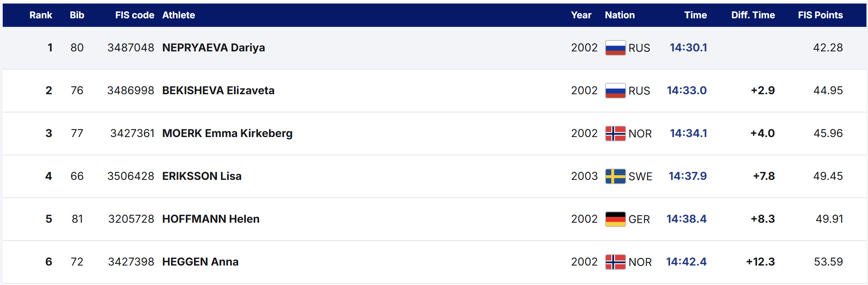Click HOFFMANN Helen's name

211,219
